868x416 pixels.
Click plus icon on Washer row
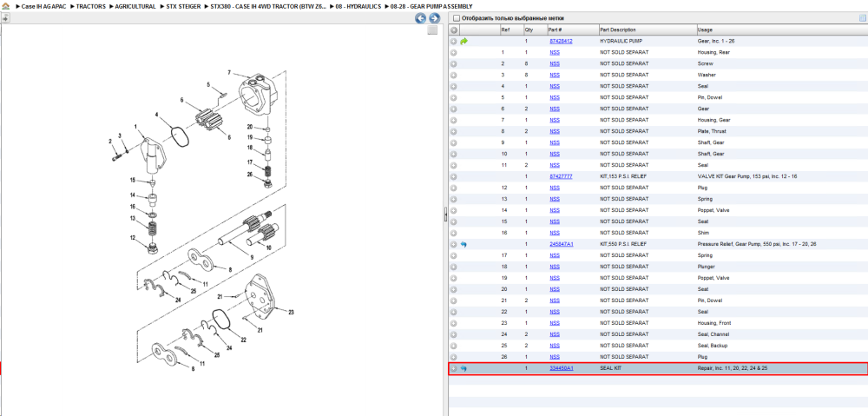[x=453, y=75]
